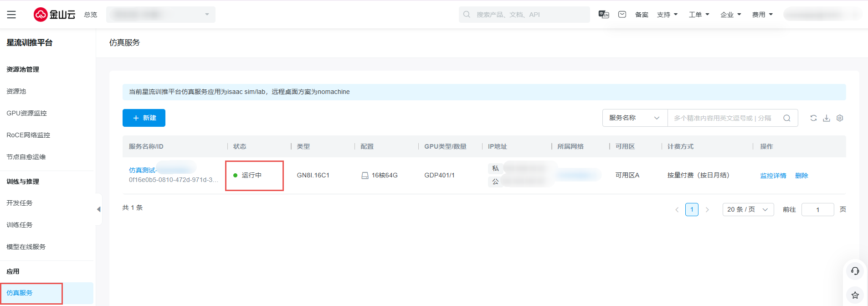
Task: Click the star favorites icon
Action: [x=855, y=295]
